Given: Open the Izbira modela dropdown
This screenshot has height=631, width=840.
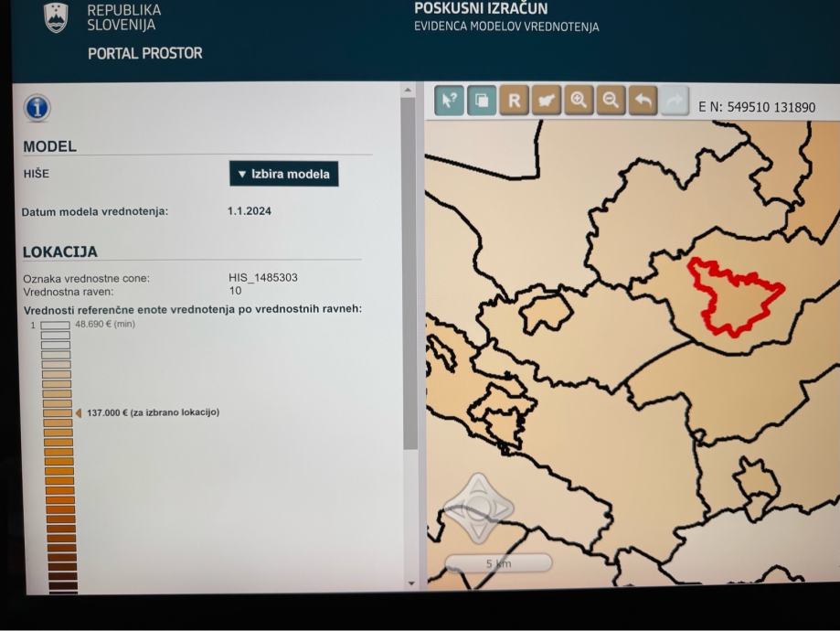Looking at the screenshot, I should 283,174.
